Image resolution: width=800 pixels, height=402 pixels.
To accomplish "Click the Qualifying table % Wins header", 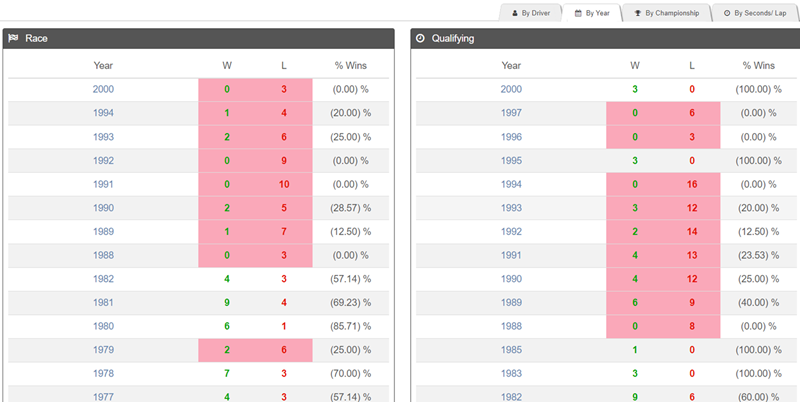I will [759, 65].
